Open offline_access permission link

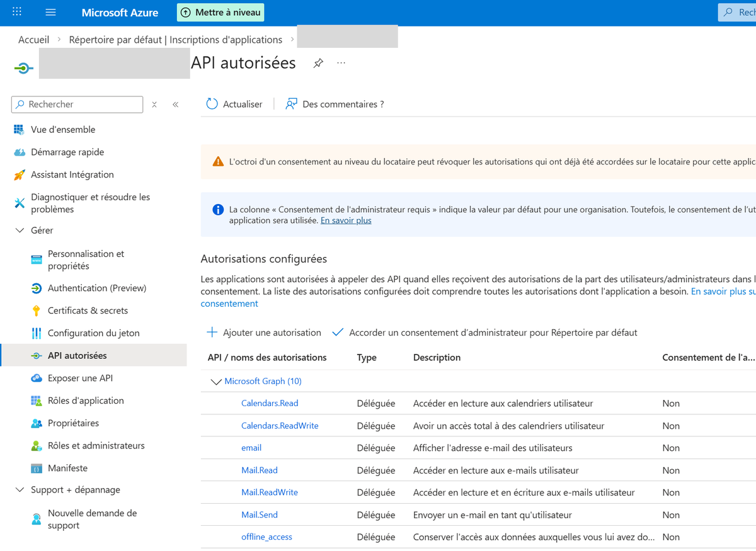[267, 537]
